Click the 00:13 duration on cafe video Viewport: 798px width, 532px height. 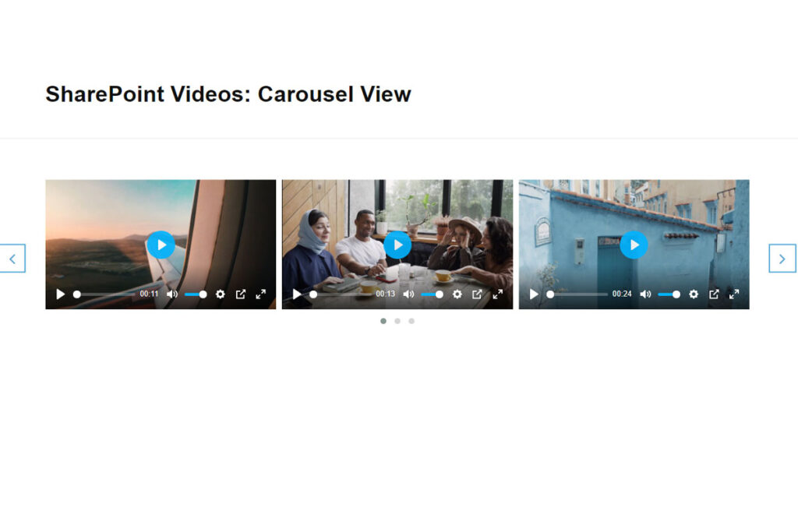pos(385,294)
